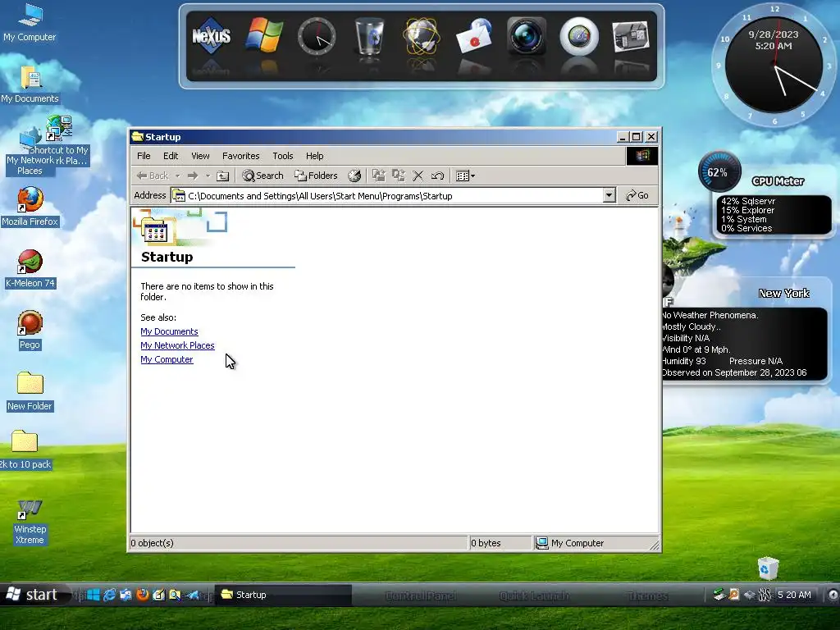Open the My Network Places link
Screen dimensions: 840x630
click(177, 345)
